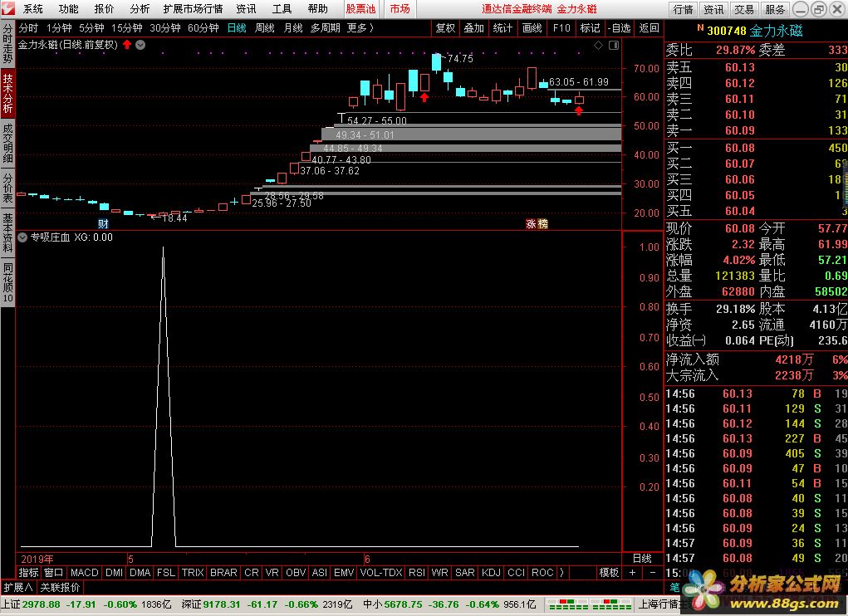Click the red up-arrow signal near 60.00 level
Viewport: 848px width, 616px height.
(x=424, y=97)
